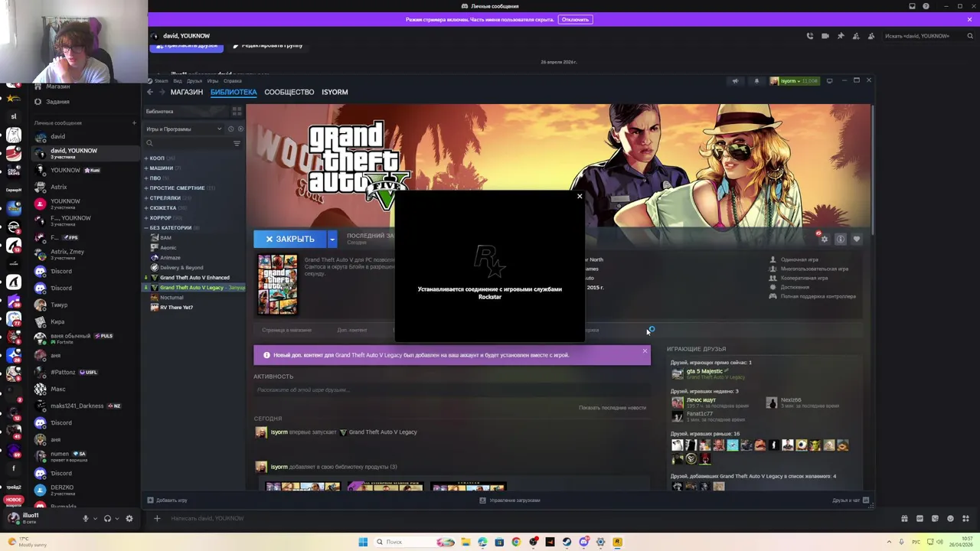
Task: Switch Steam to Big Picture mode icon
Action: tap(829, 80)
